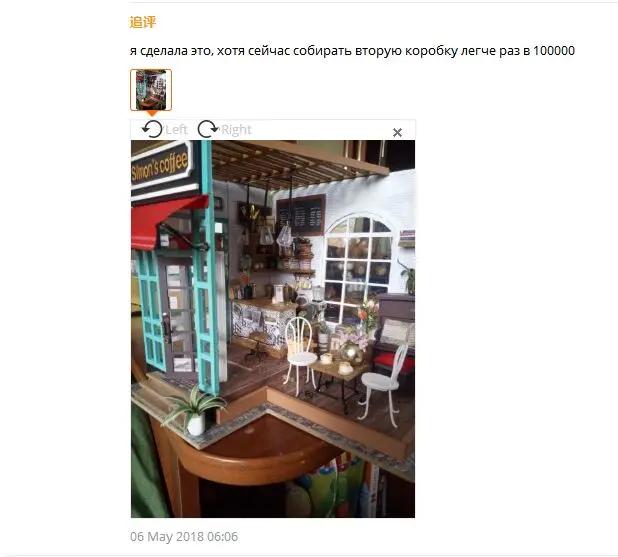
Task: Click the orange pointer arrow beneath the thumbnail
Action: coord(152,114)
